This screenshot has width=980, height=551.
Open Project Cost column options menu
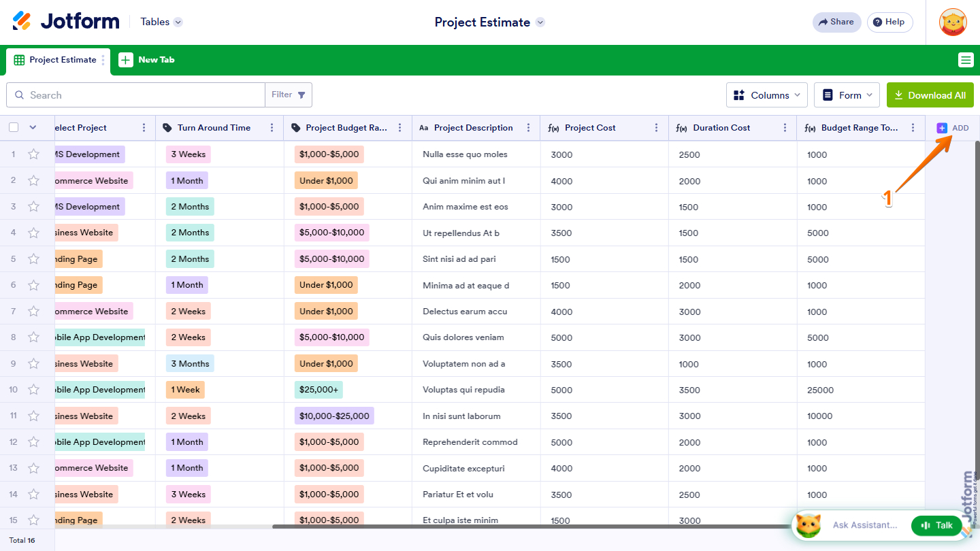click(657, 128)
